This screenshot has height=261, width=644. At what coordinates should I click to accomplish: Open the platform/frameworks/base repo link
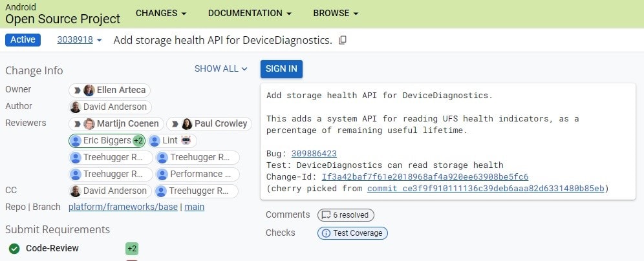[123, 207]
